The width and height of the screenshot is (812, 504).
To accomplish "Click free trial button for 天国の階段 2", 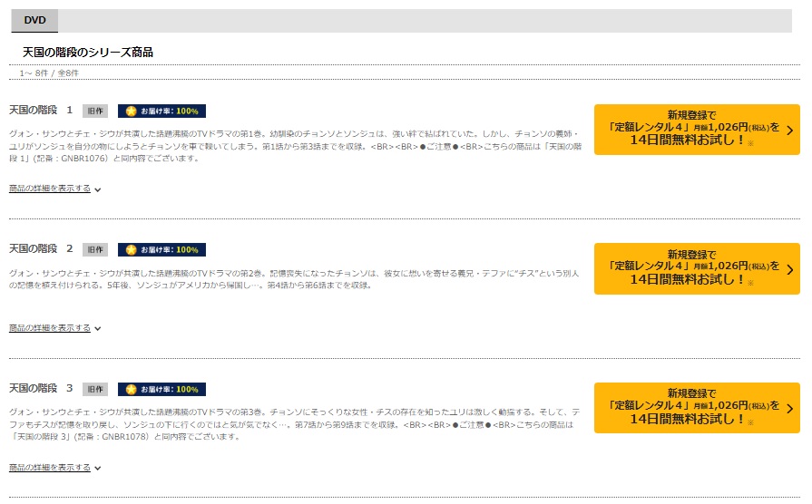I will [697, 268].
